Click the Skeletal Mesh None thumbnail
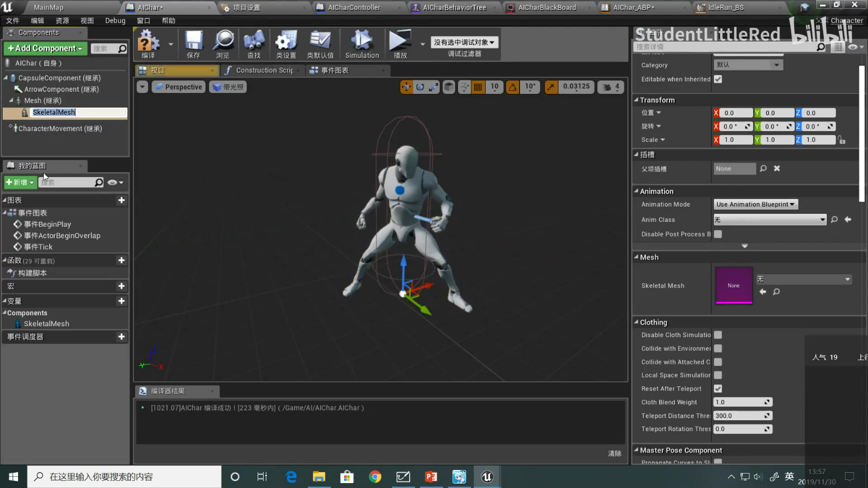 pyautogui.click(x=734, y=285)
